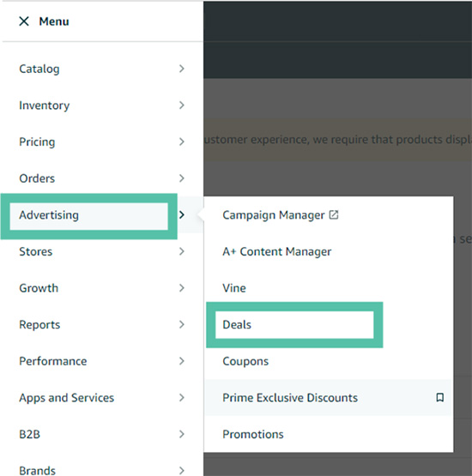Expand the Pricing chevron arrow
This screenshot has height=476, width=472.
(x=182, y=142)
